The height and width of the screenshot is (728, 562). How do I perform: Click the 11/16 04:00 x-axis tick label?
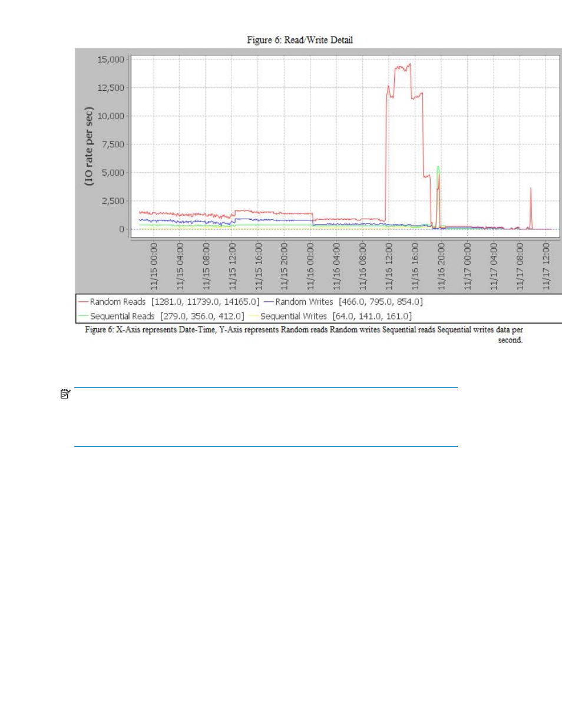tap(336, 266)
